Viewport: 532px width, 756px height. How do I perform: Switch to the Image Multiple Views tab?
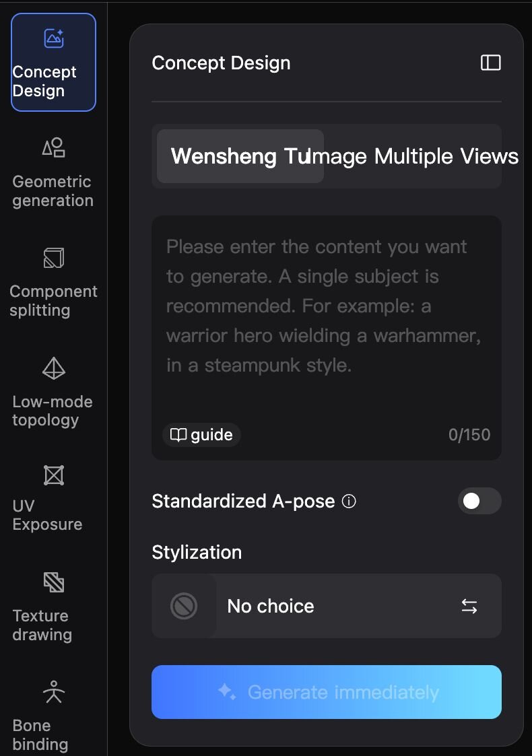[413, 156]
